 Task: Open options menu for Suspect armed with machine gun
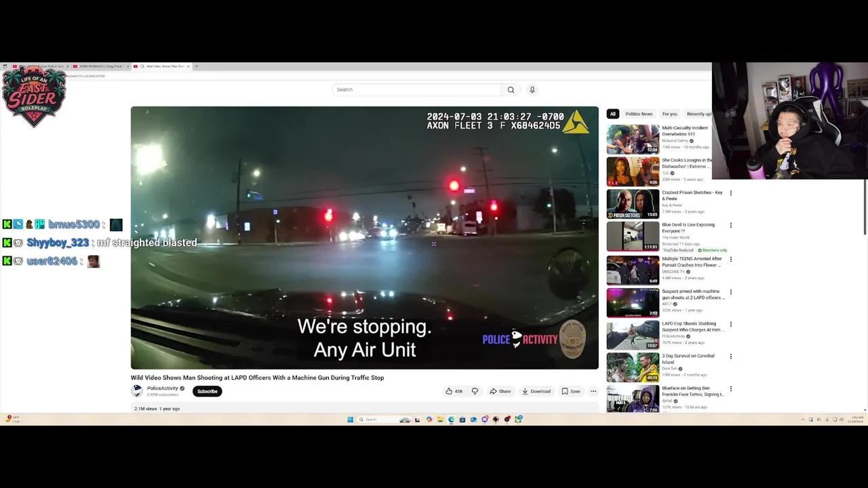[x=730, y=292]
